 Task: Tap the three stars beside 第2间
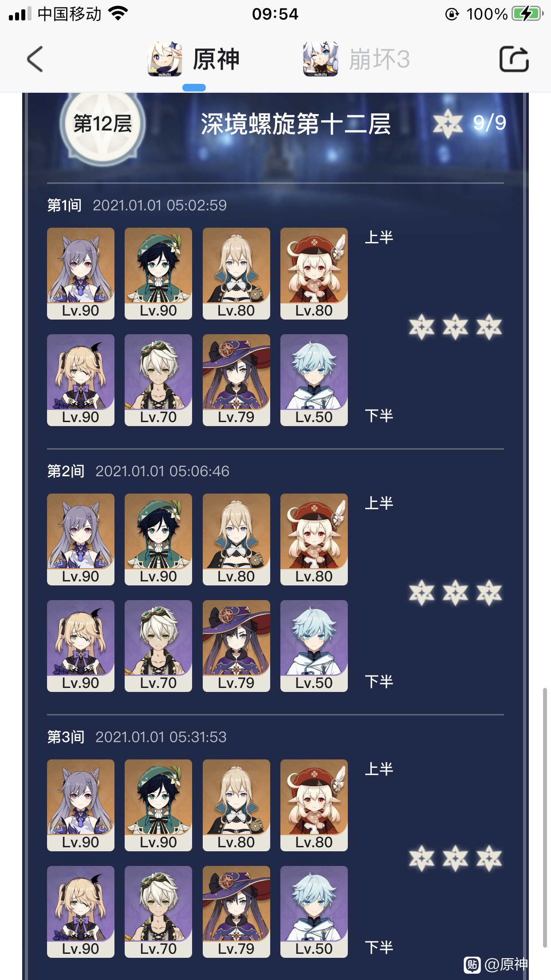(x=455, y=593)
